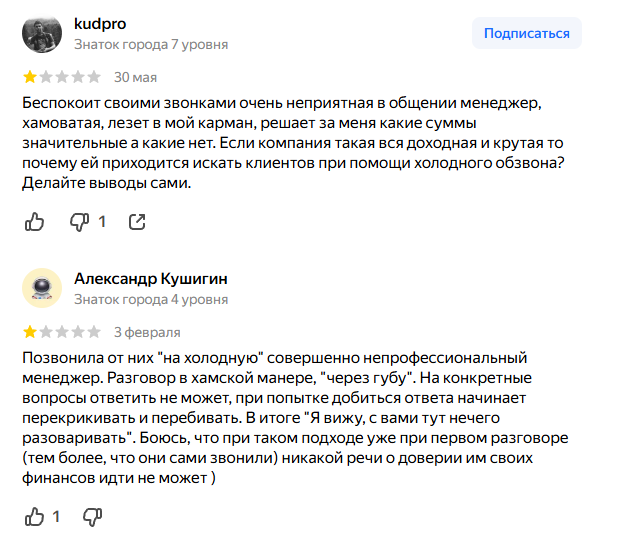Share kudpro's review

138,221
